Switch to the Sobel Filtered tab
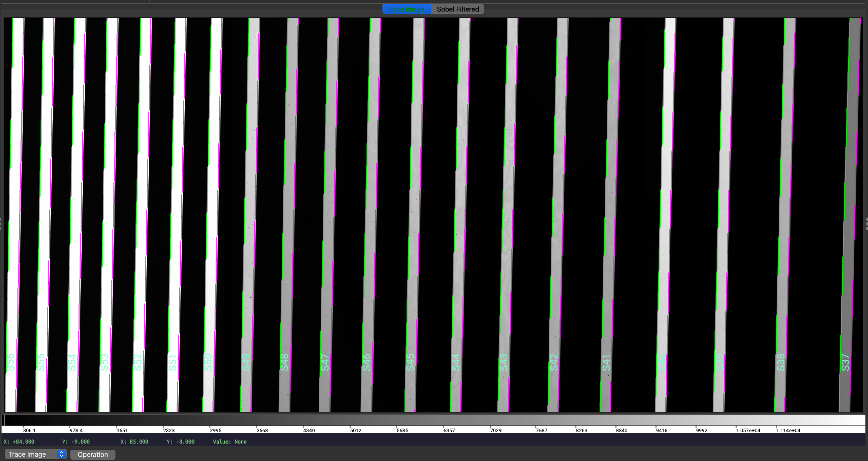 point(458,9)
